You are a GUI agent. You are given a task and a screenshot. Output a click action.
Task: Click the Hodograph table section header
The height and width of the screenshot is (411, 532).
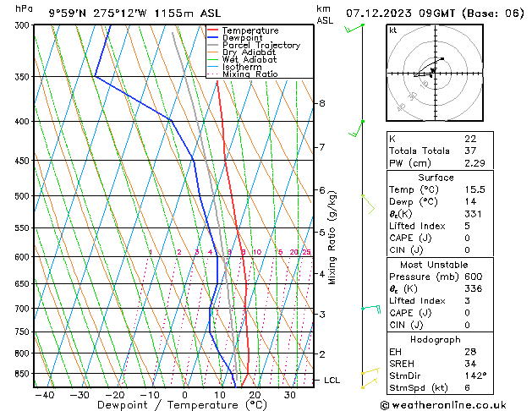click(436, 338)
